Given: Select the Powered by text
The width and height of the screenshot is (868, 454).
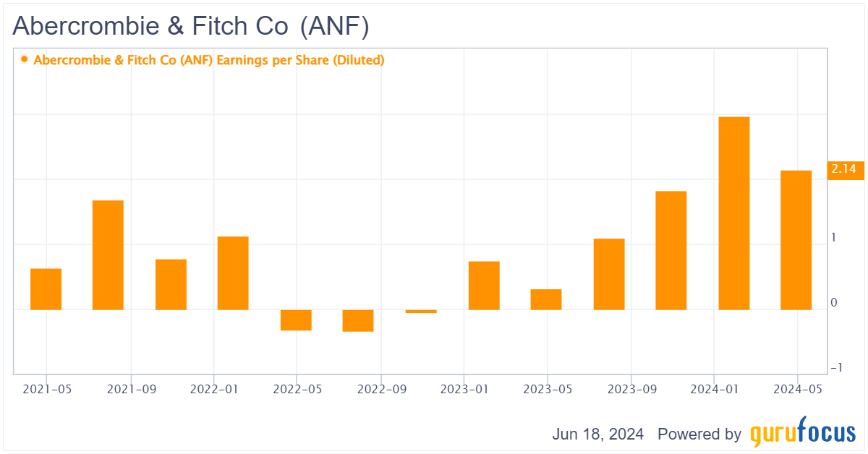Looking at the screenshot, I should tap(699, 434).
